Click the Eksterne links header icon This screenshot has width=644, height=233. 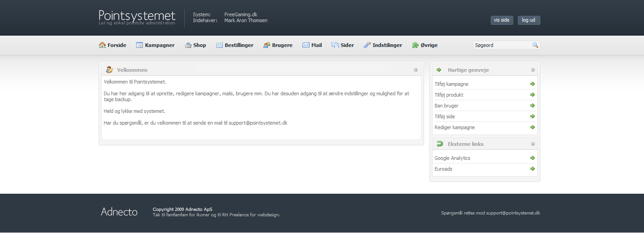pyautogui.click(x=440, y=144)
